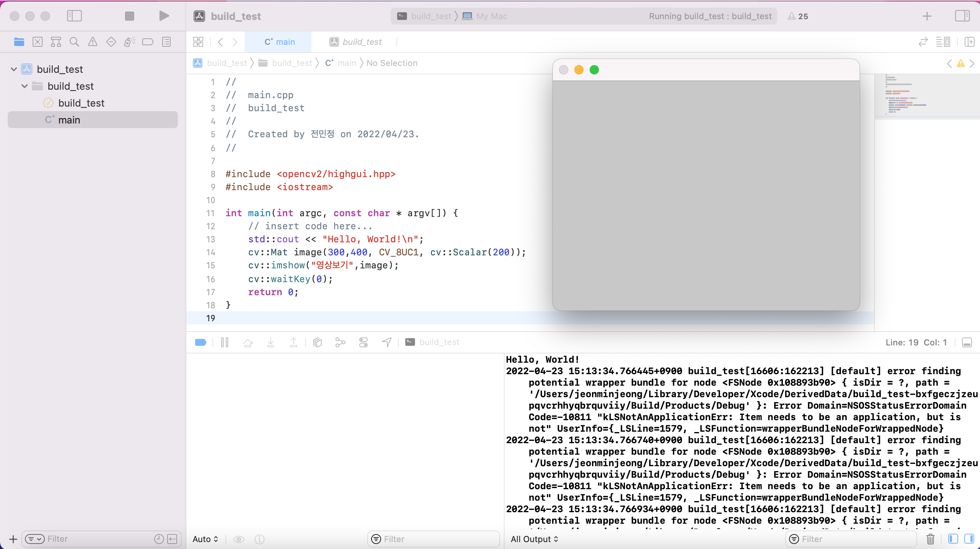Stop the running build_test program
The image size is (980, 549).
tap(130, 16)
